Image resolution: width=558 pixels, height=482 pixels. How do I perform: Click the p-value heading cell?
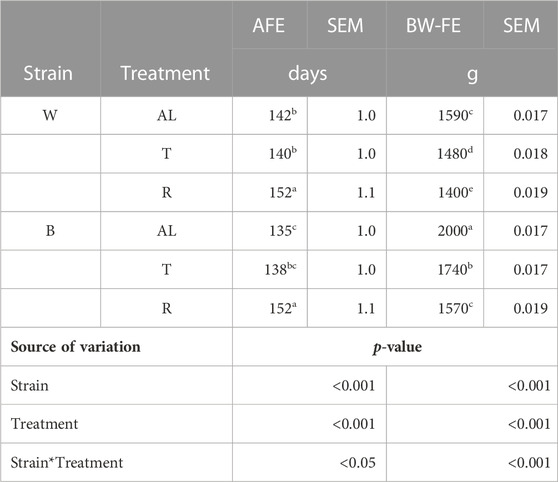[397, 347]
